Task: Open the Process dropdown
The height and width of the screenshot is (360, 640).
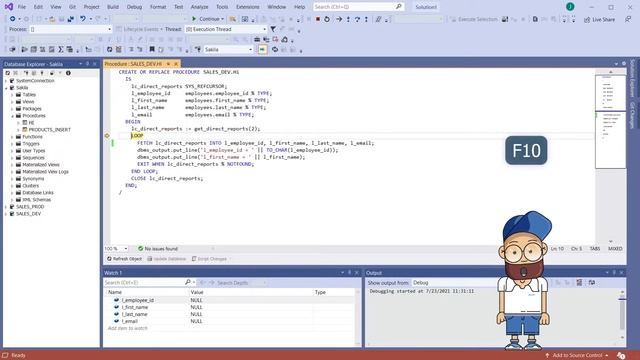Action: tap(109, 29)
